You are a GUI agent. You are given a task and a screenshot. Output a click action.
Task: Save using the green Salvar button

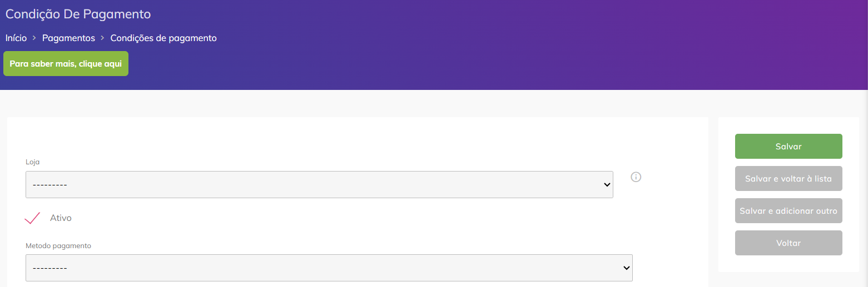tap(788, 147)
